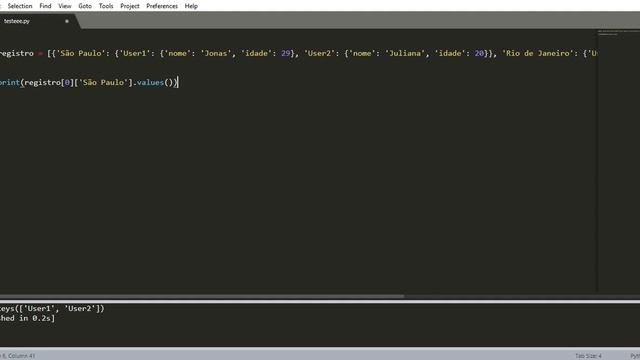Click the 'São Paulo' key in the print statement
This screenshot has width=640, height=360.
pos(103,82)
